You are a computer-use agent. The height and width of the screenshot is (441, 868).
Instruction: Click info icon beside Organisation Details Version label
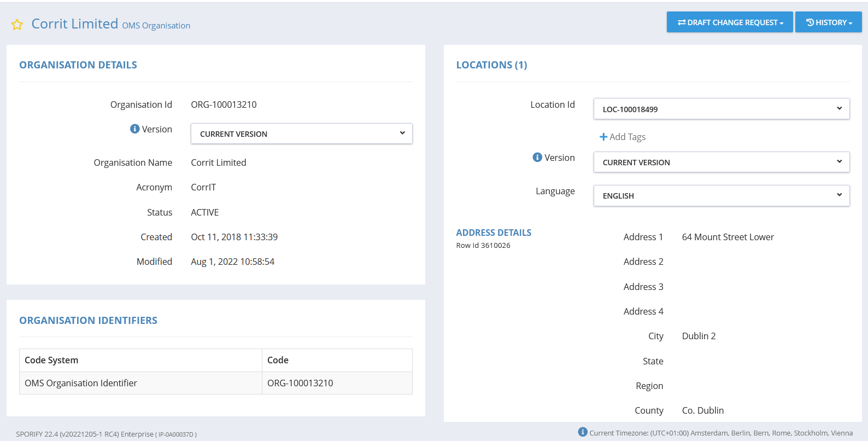pyautogui.click(x=134, y=129)
